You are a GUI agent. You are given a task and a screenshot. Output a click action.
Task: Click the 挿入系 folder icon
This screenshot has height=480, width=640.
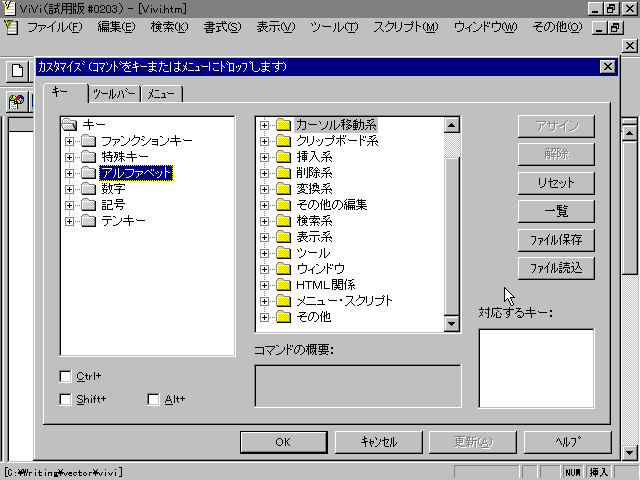coord(283,157)
